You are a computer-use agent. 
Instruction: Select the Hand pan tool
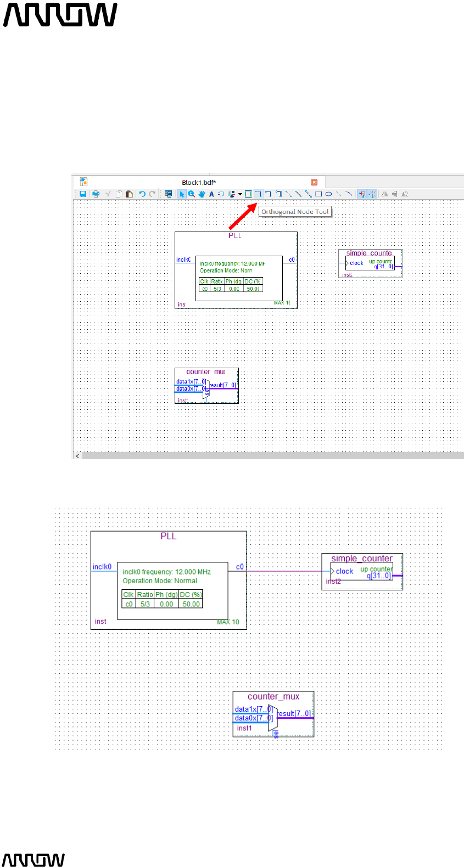[x=202, y=194]
